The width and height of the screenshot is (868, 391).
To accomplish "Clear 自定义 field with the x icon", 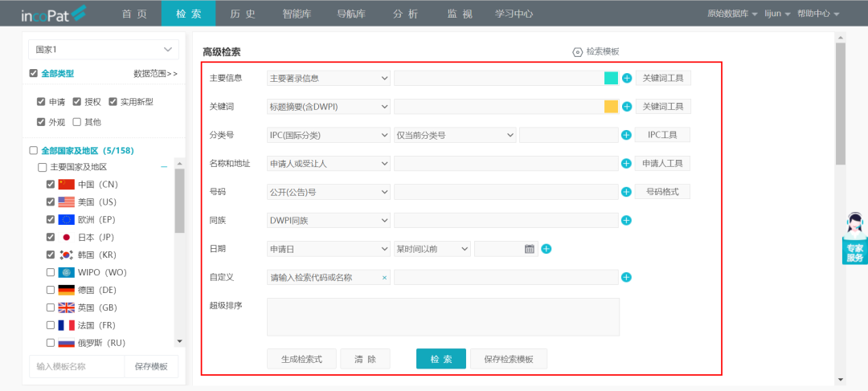I will click(384, 278).
